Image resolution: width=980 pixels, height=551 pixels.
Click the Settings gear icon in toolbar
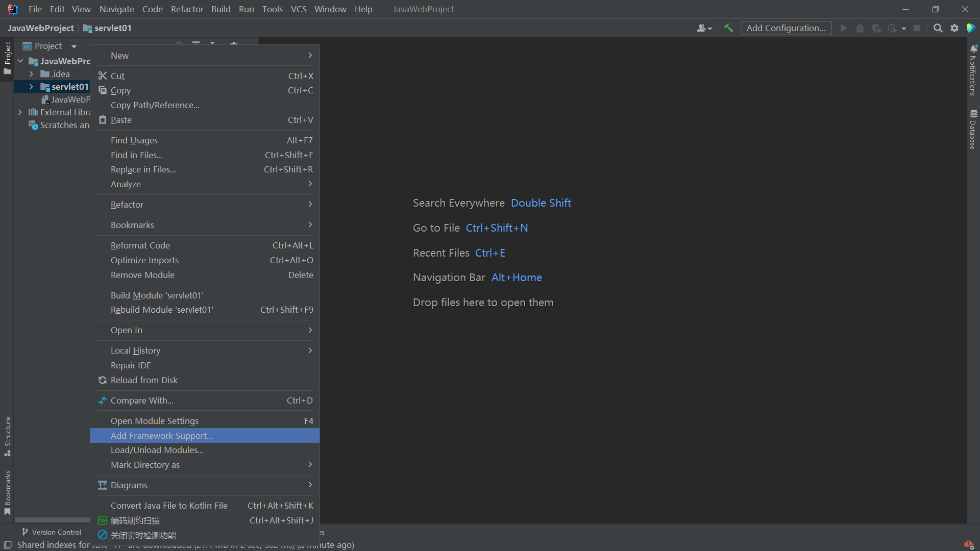[954, 28]
